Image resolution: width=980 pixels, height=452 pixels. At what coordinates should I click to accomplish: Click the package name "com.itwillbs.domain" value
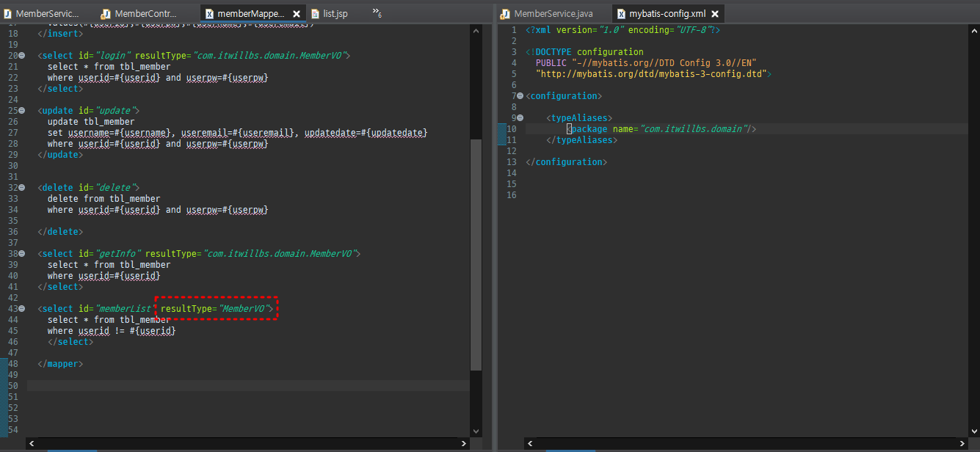coord(694,129)
